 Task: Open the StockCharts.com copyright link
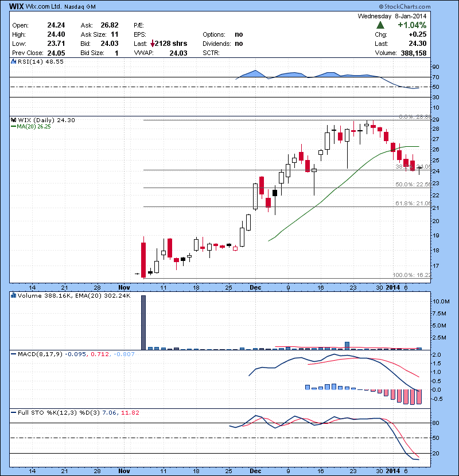click(404, 6)
